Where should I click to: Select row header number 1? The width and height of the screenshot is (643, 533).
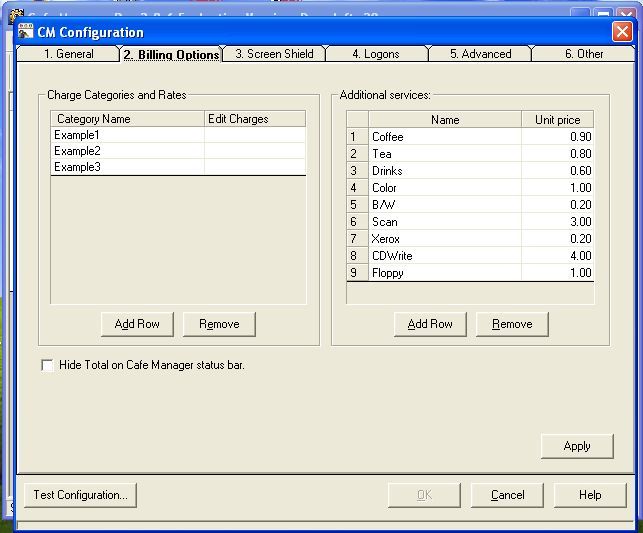pyautogui.click(x=357, y=137)
